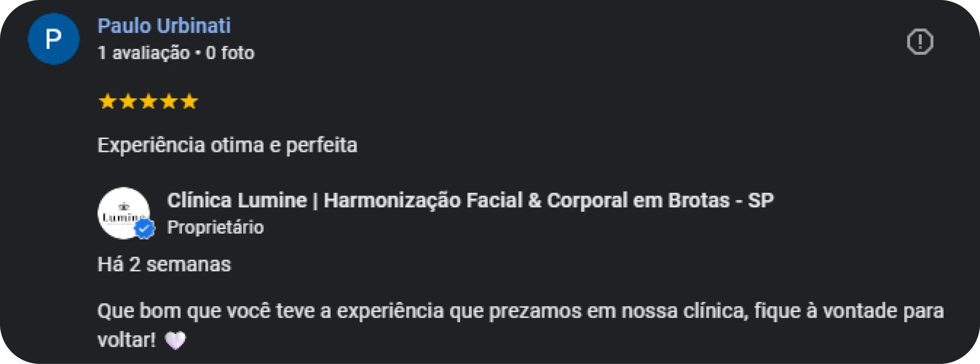Click the blue verified checkmark badge
The height and width of the screenshot is (364, 980).
(x=144, y=229)
